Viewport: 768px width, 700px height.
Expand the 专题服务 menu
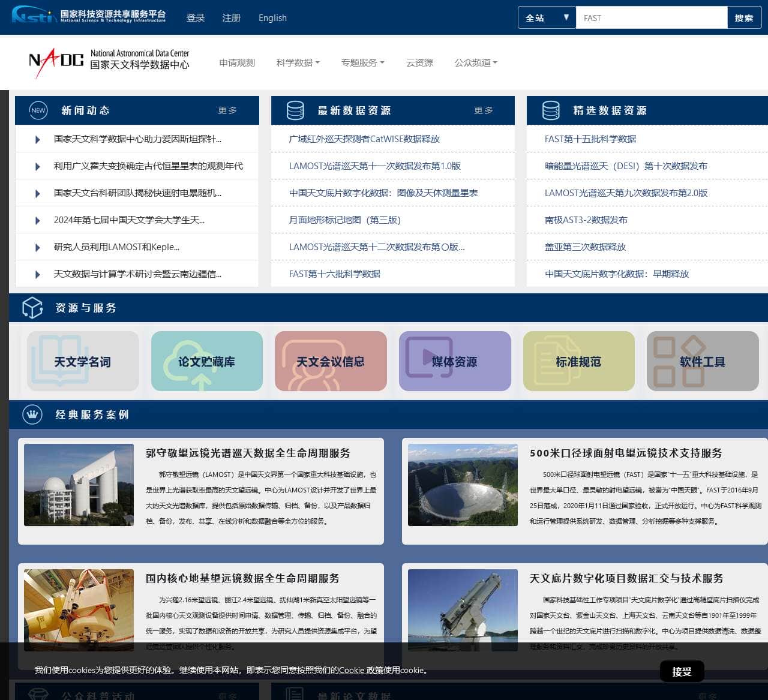(x=362, y=62)
